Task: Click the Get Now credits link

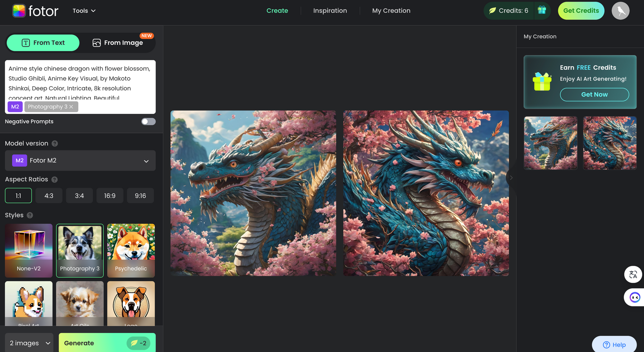Action: 594,95
